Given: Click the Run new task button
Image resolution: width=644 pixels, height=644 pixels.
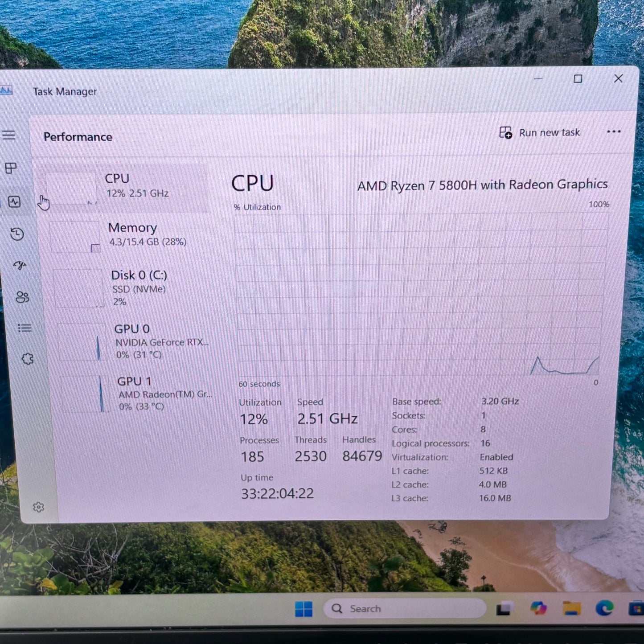Looking at the screenshot, I should coord(540,132).
